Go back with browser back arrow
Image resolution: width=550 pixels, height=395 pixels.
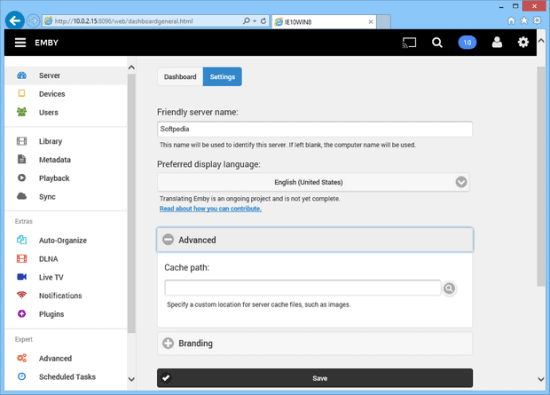click(x=15, y=21)
